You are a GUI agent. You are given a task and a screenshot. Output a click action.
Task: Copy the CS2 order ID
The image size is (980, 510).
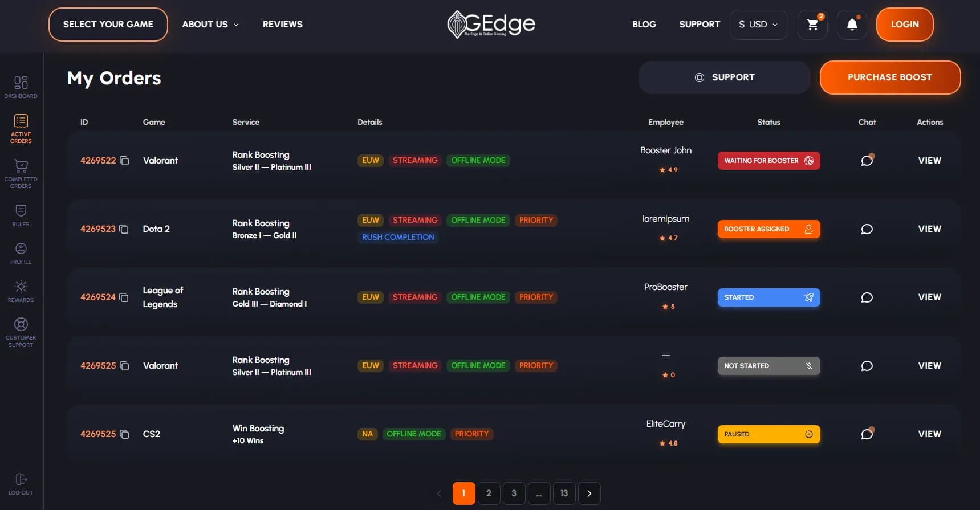pyautogui.click(x=124, y=434)
